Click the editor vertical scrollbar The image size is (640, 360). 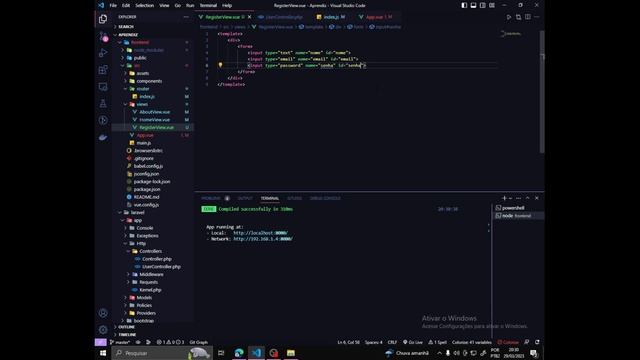tap(542, 92)
